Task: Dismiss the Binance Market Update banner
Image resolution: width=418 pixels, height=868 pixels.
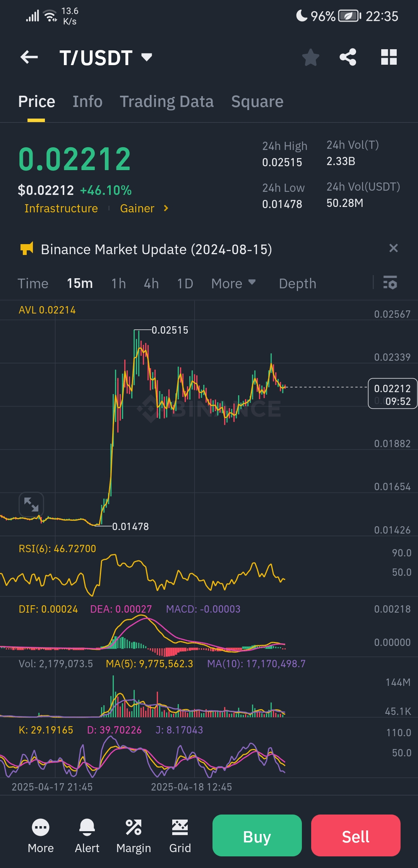Action: (x=393, y=248)
